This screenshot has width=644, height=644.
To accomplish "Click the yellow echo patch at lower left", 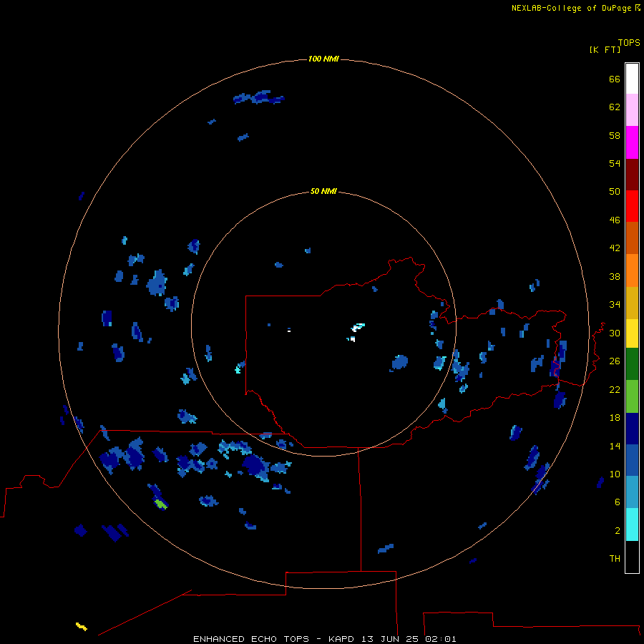I will [82, 626].
